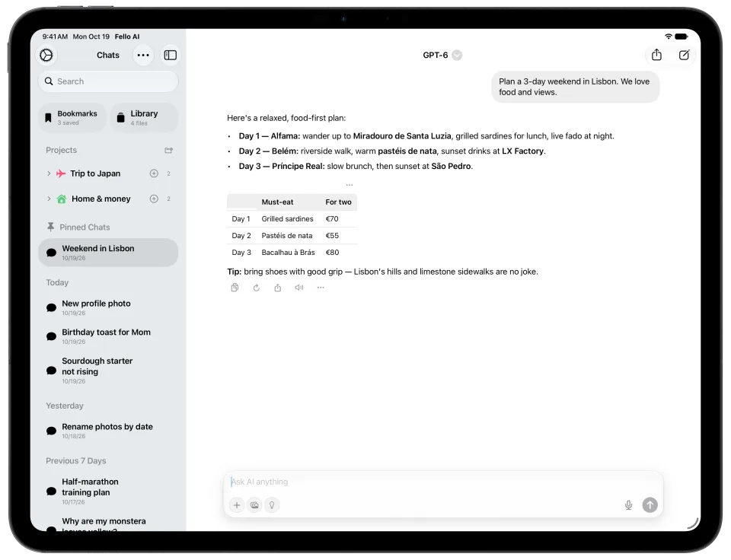This screenshot has height=560, width=731.
Task: Click the house icon for Home & money
Action: [62, 199]
